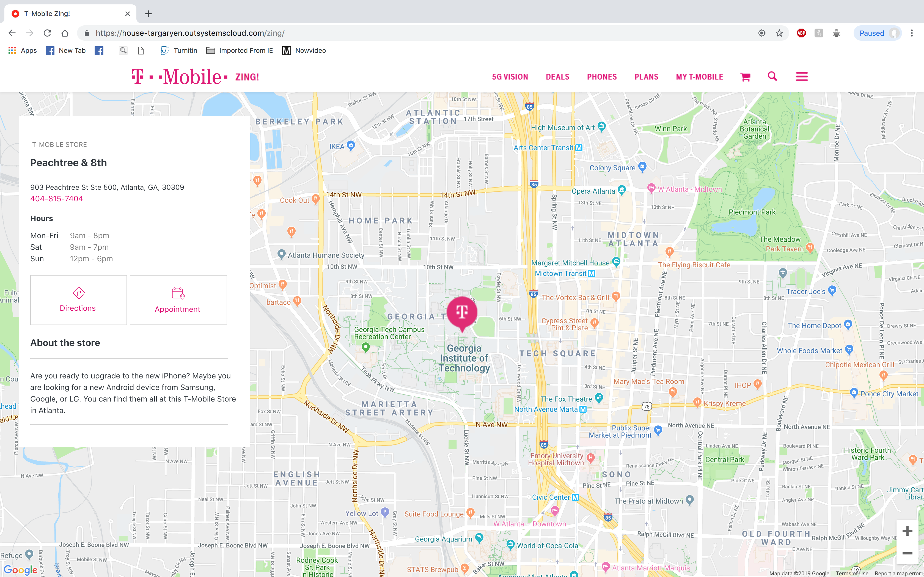
Task: Click the Directions button
Action: 78,300
